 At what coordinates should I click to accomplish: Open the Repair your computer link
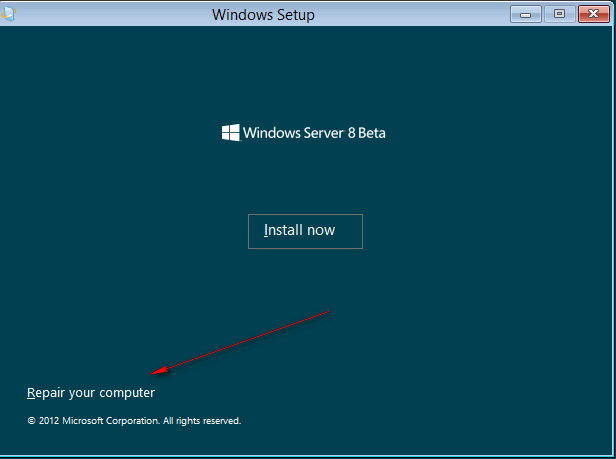coord(91,393)
